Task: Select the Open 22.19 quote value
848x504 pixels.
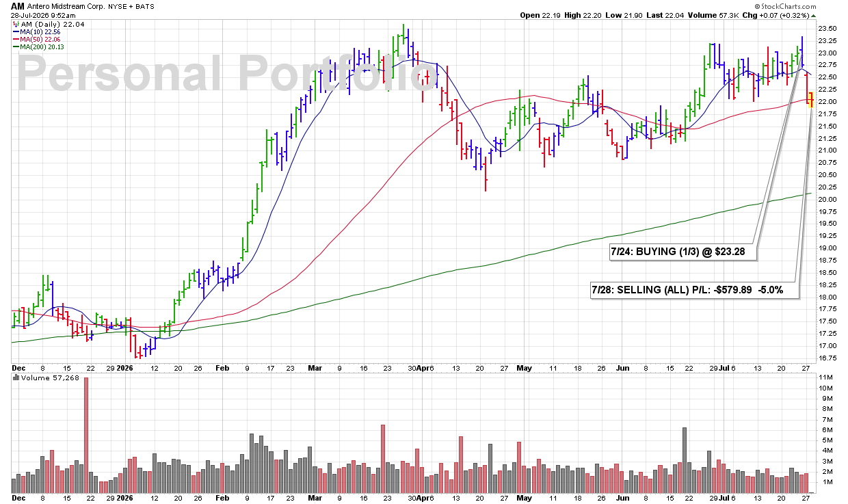Action: click(x=540, y=15)
